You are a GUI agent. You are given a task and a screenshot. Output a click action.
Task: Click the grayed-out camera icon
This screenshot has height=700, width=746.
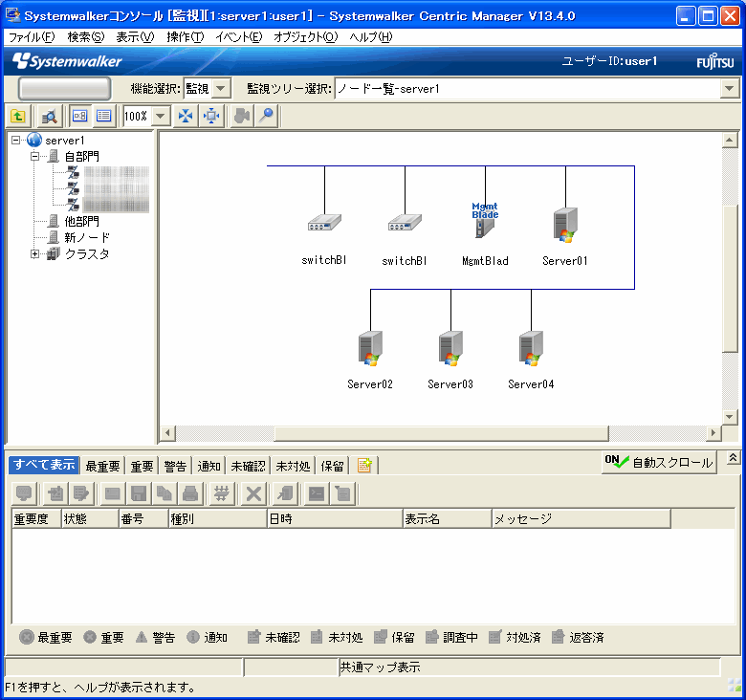point(242,116)
